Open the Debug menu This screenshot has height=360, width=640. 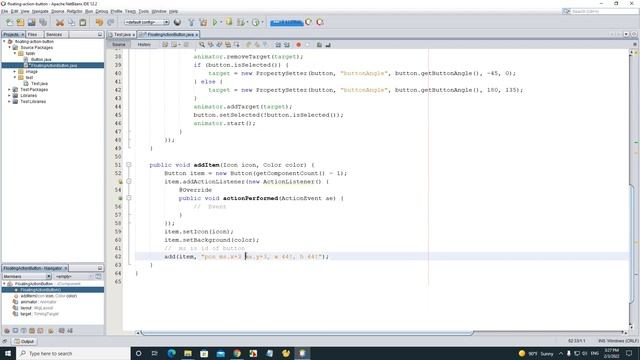point(102,11)
